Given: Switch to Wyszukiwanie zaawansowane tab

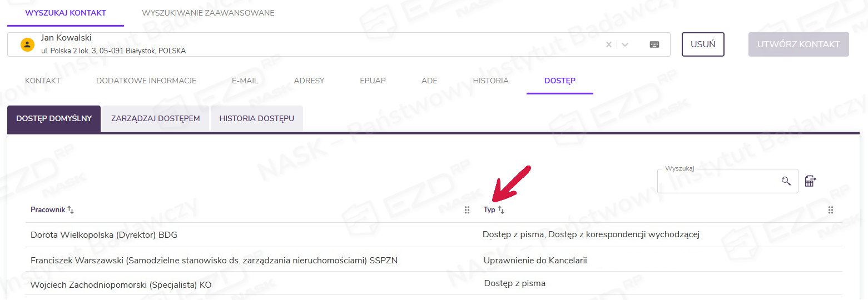Looking at the screenshot, I should click(208, 13).
